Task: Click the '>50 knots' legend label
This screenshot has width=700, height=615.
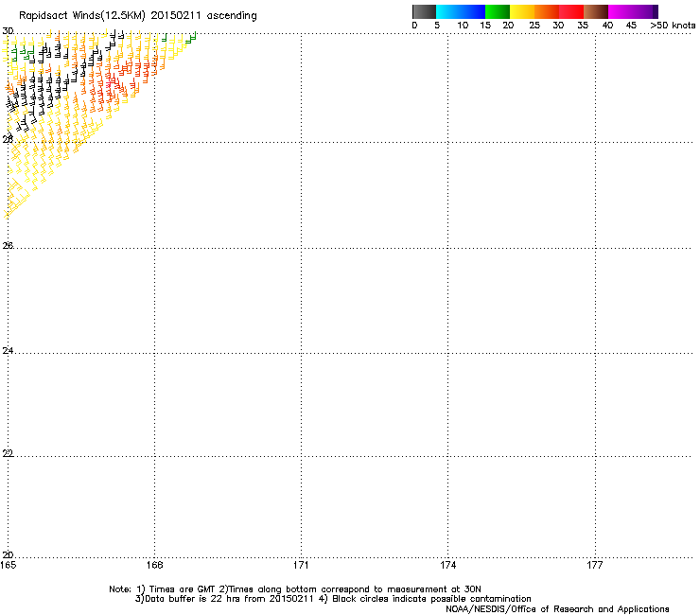Action: coord(673,26)
